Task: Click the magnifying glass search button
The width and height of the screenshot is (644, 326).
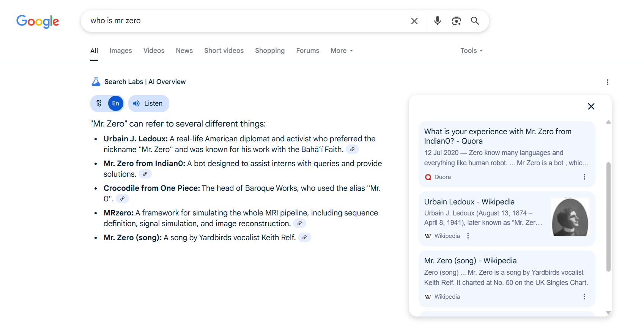Action: tap(475, 21)
